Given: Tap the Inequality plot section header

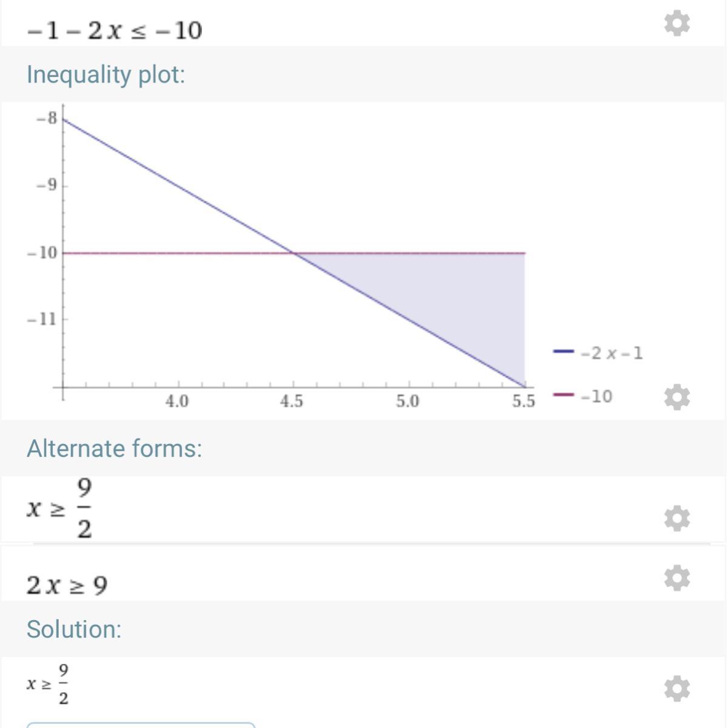Looking at the screenshot, I should tap(106, 75).
